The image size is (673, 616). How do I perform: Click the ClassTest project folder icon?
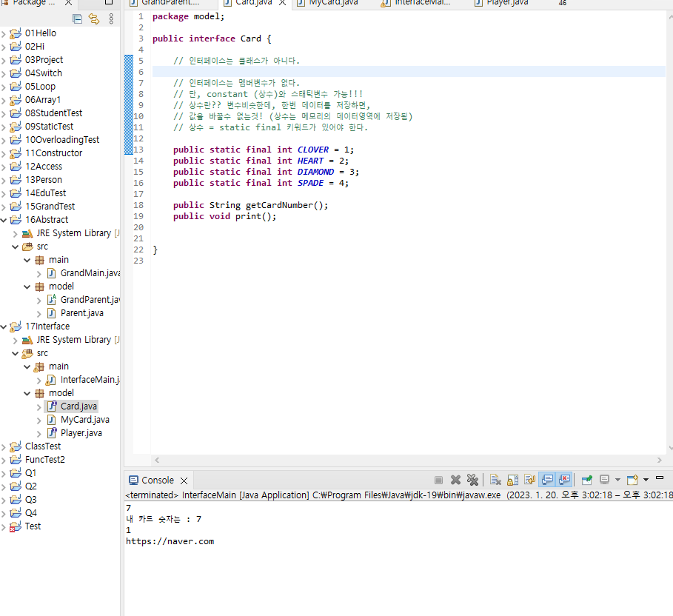pos(16,446)
